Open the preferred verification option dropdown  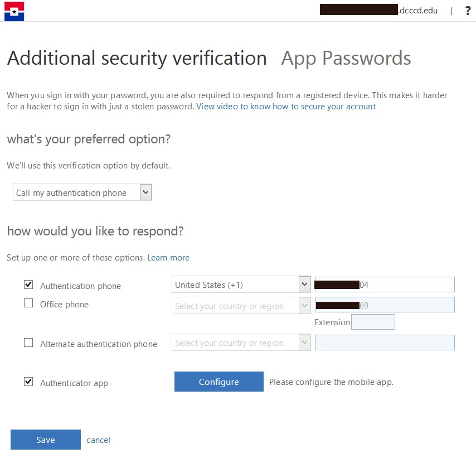(81, 192)
